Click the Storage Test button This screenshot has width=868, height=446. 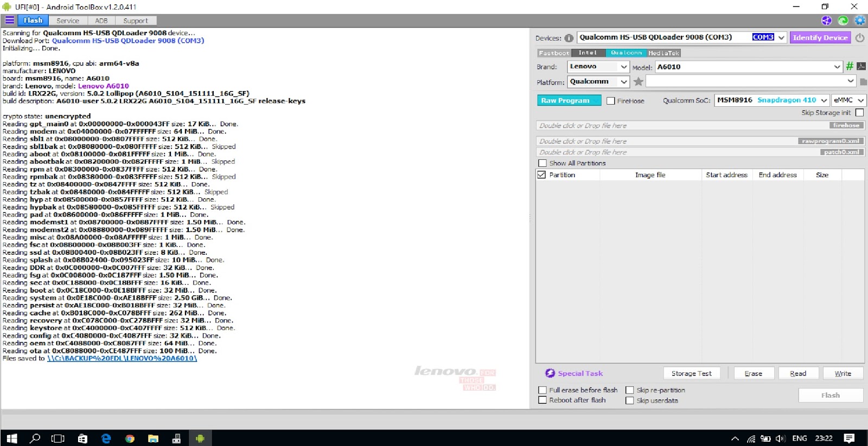point(692,373)
